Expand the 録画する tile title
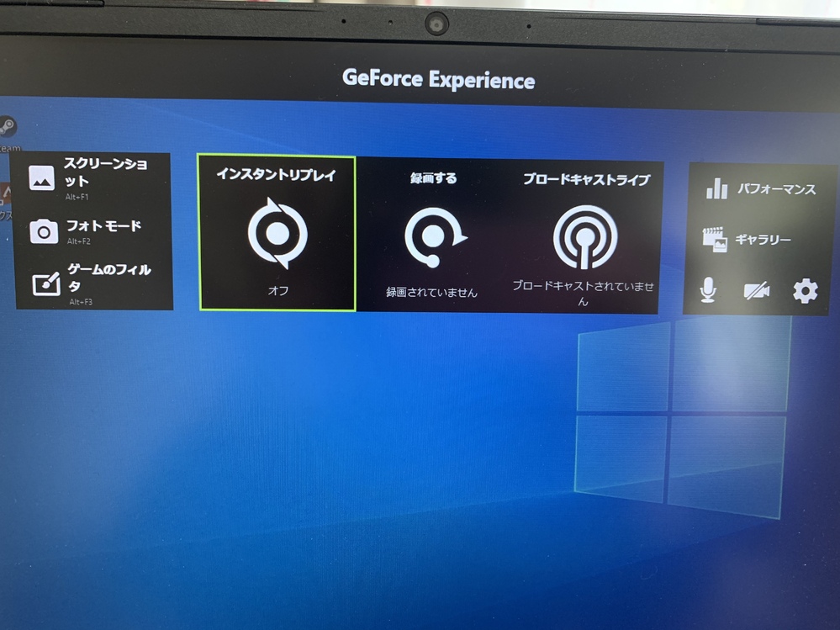This screenshot has height=630, width=840. click(433, 178)
